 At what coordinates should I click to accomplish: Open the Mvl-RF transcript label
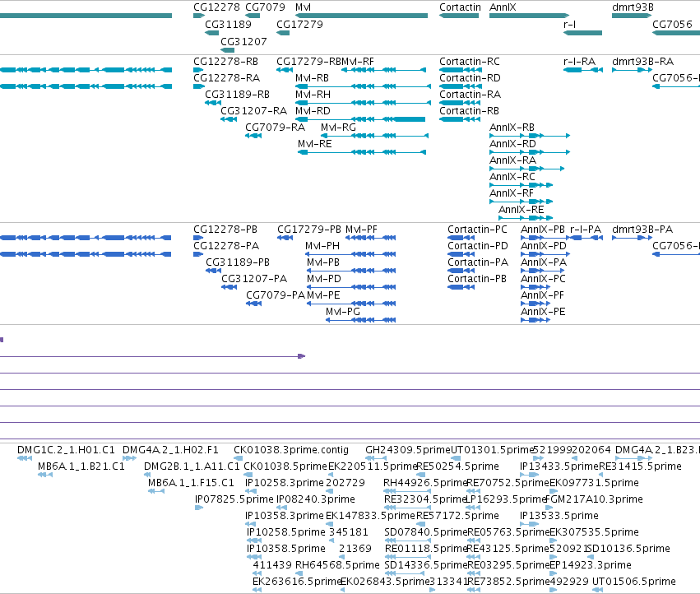click(358, 61)
